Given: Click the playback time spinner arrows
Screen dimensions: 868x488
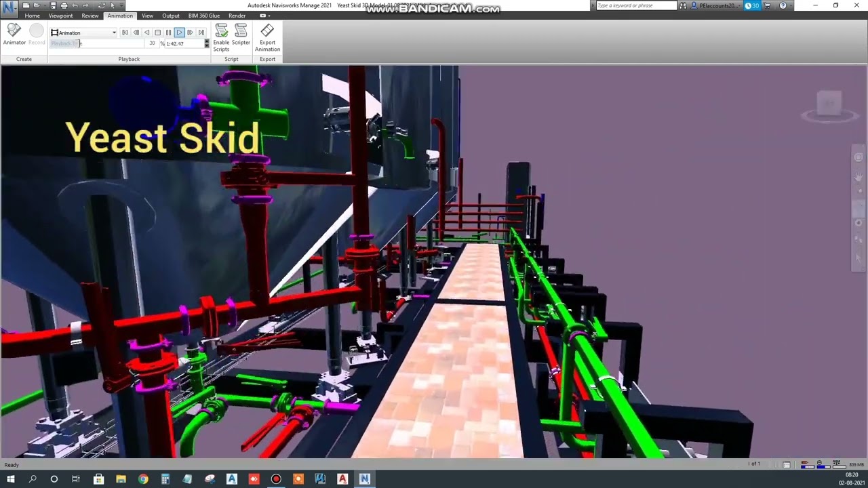Looking at the screenshot, I should click(x=207, y=43).
